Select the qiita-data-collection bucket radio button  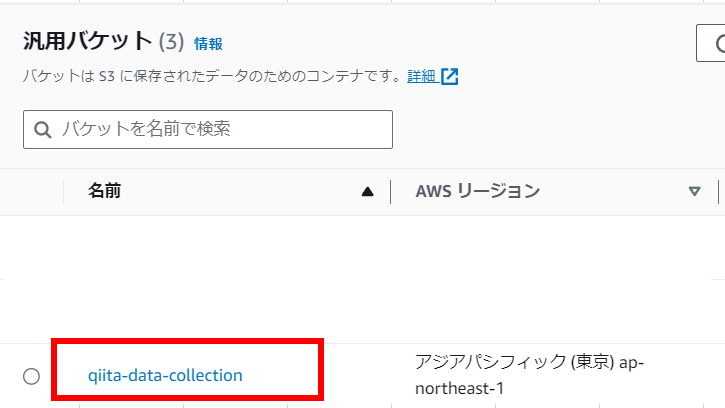(x=31, y=376)
